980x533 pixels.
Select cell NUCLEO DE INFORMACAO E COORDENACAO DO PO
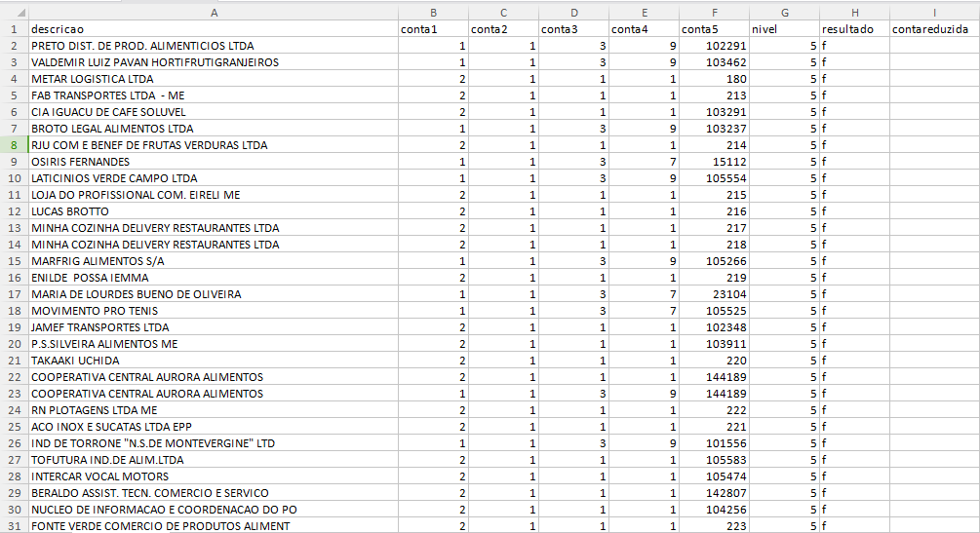pyautogui.click(x=214, y=510)
